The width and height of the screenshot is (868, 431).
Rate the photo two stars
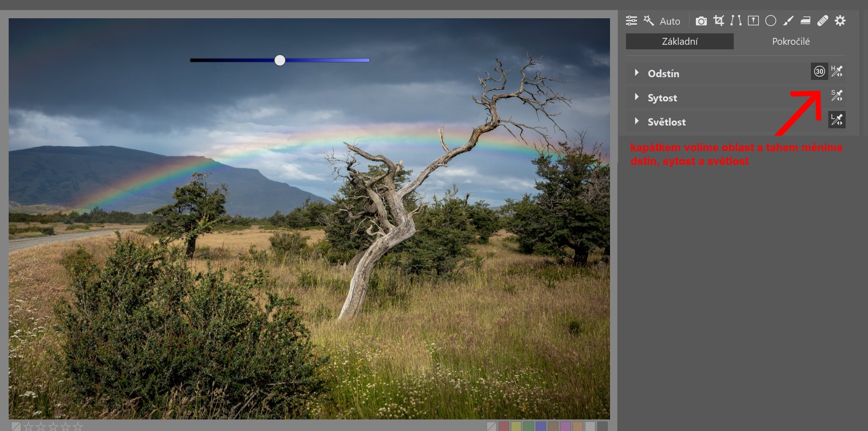pos(41,426)
